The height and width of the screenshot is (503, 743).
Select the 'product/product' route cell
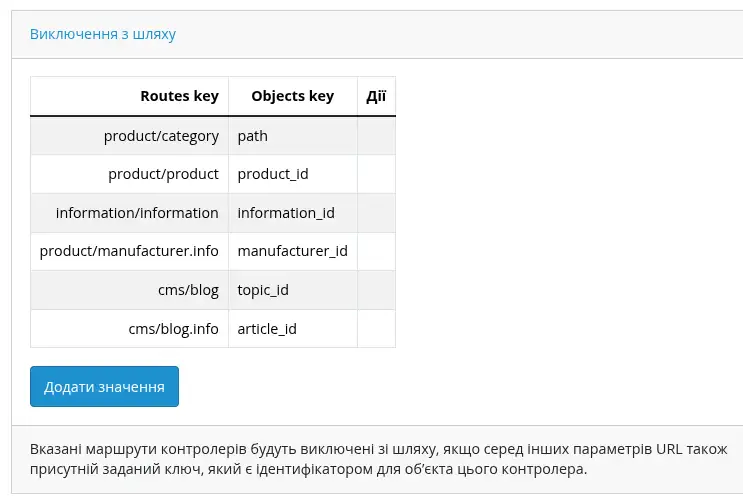point(163,174)
